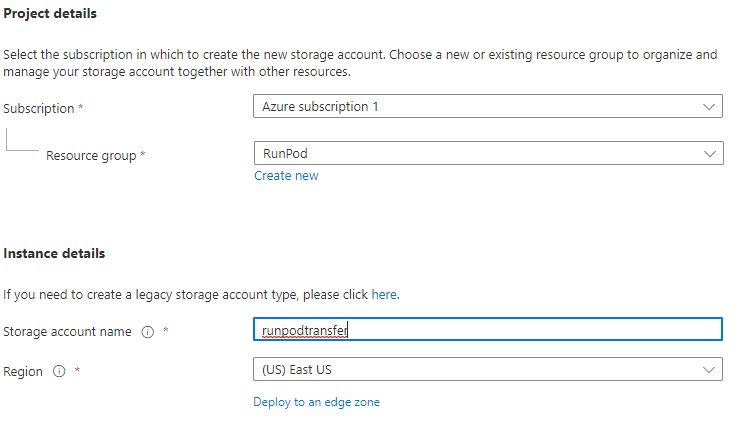This screenshot has height=423, width=741.
Task: Click Deploy to an edge zone link
Action: click(316, 402)
